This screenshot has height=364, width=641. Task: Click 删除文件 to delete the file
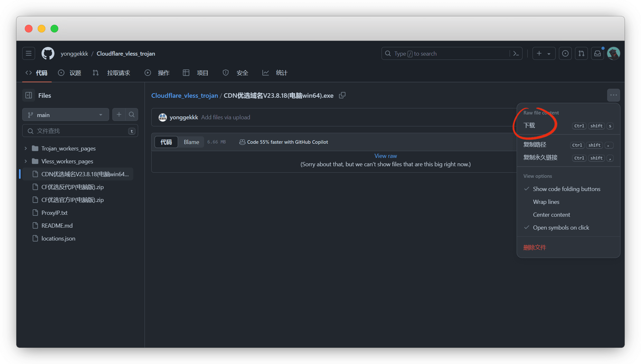point(534,247)
